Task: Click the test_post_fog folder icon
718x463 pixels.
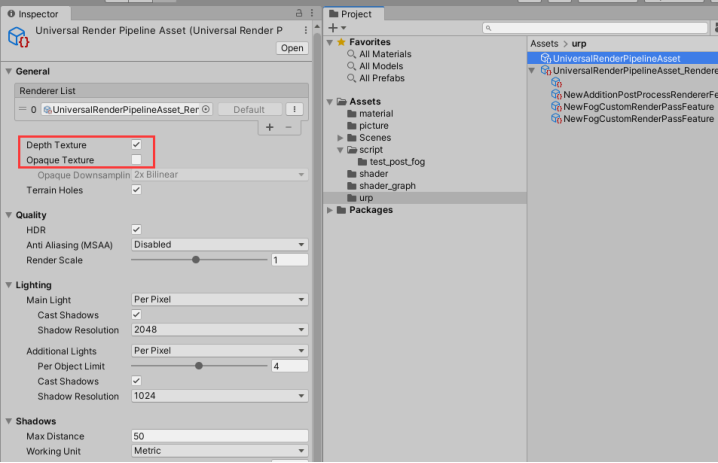Action: pyautogui.click(x=362, y=161)
